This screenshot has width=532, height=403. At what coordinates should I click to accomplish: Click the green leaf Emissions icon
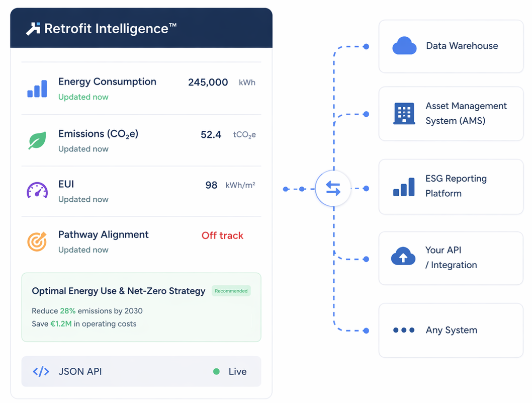(37, 140)
